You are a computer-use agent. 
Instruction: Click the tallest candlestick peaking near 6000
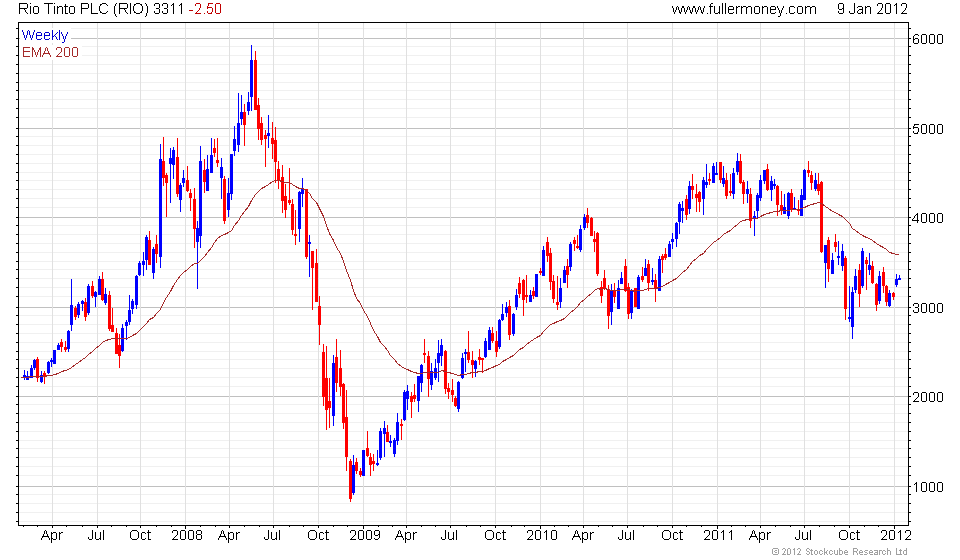252,80
